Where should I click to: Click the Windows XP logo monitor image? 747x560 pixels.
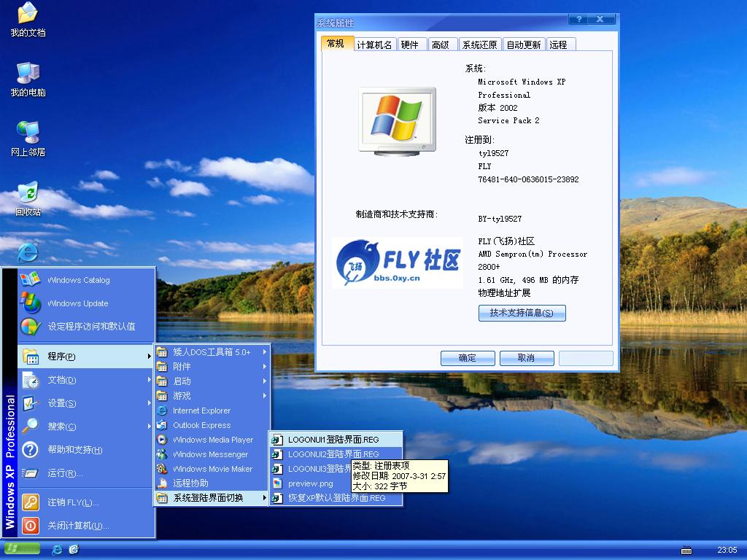pyautogui.click(x=398, y=121)
